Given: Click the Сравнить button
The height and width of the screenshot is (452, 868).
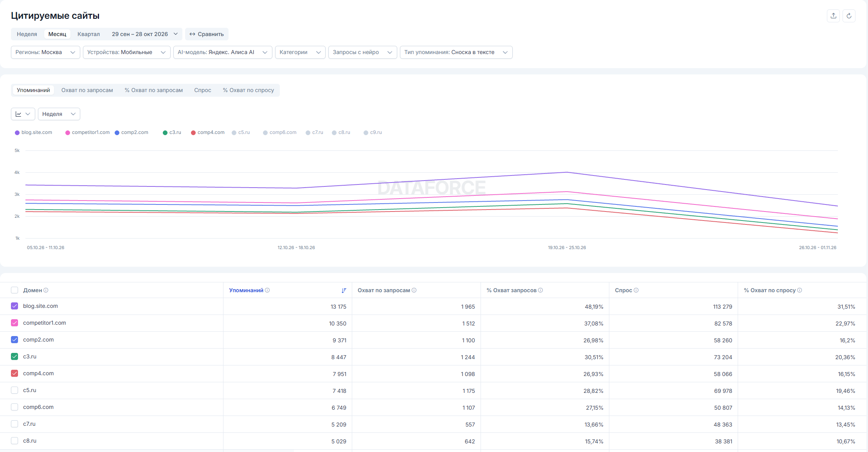Looking at the screenshot, I should coord(207,34).
